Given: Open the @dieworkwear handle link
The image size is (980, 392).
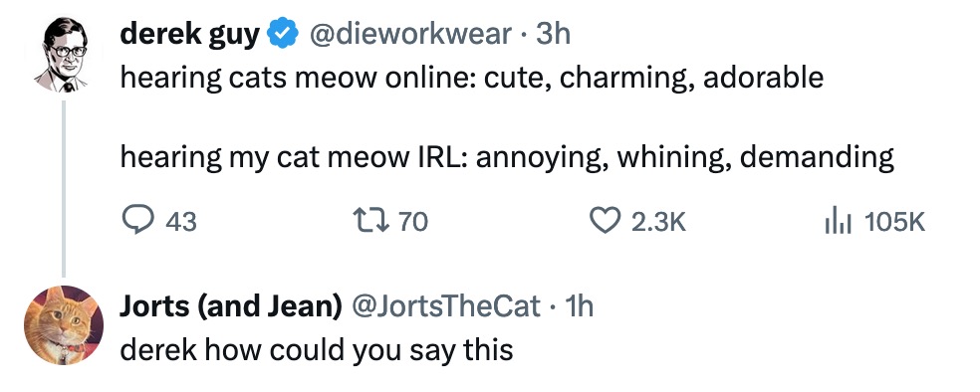Looking at the screenshot, I should point(409,36).
